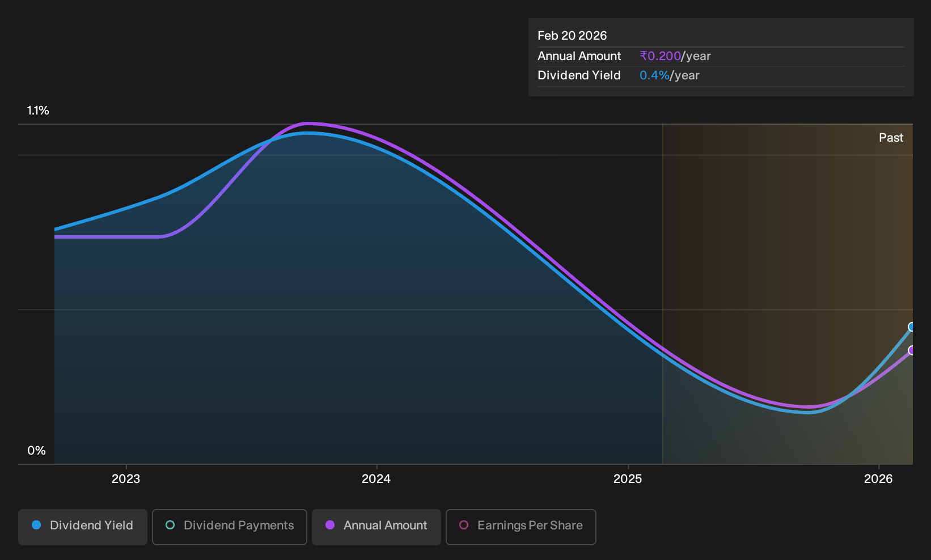This screenshot has width=931, height=560.
Task: Click the purple Annual Amount legend dot
Action: tap(330, 525)
